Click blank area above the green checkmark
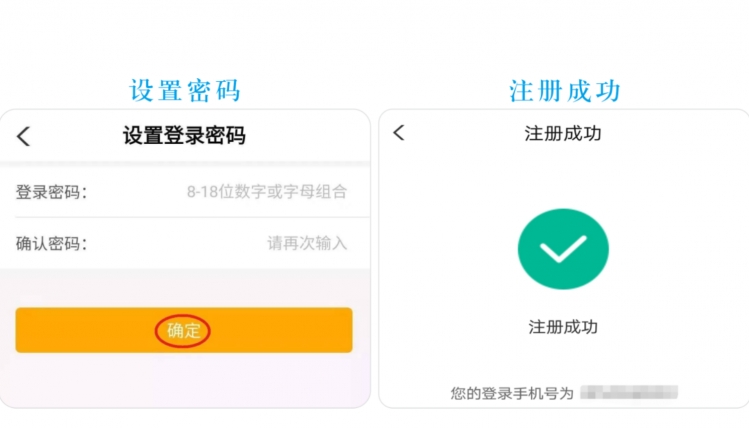 point(563,179)
